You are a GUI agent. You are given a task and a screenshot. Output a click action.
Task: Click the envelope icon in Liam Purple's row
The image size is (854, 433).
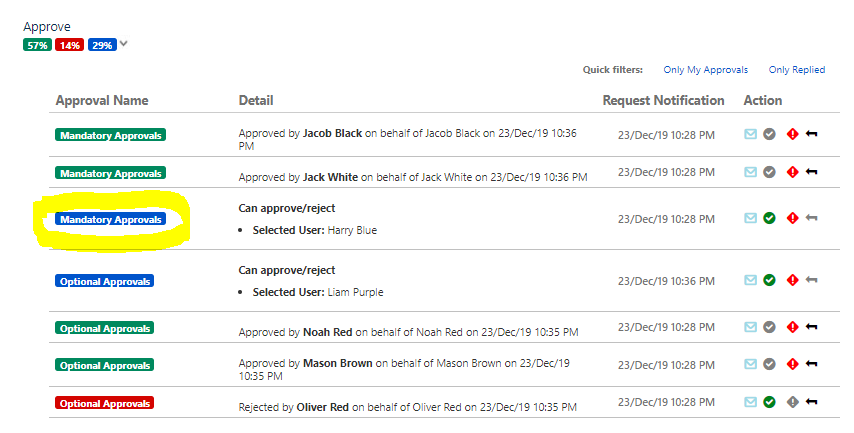(x=750, y=280)
